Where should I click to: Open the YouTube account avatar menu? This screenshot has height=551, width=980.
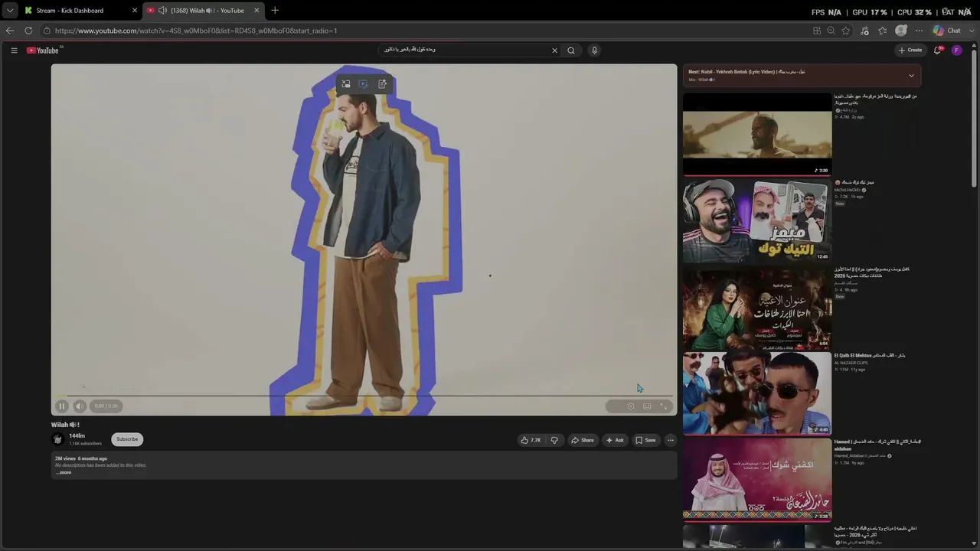coord(956,51)
